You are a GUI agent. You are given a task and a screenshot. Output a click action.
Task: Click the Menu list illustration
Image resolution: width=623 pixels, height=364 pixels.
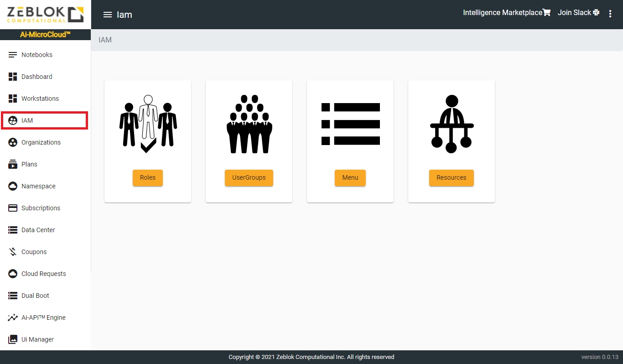pos(350,124)
